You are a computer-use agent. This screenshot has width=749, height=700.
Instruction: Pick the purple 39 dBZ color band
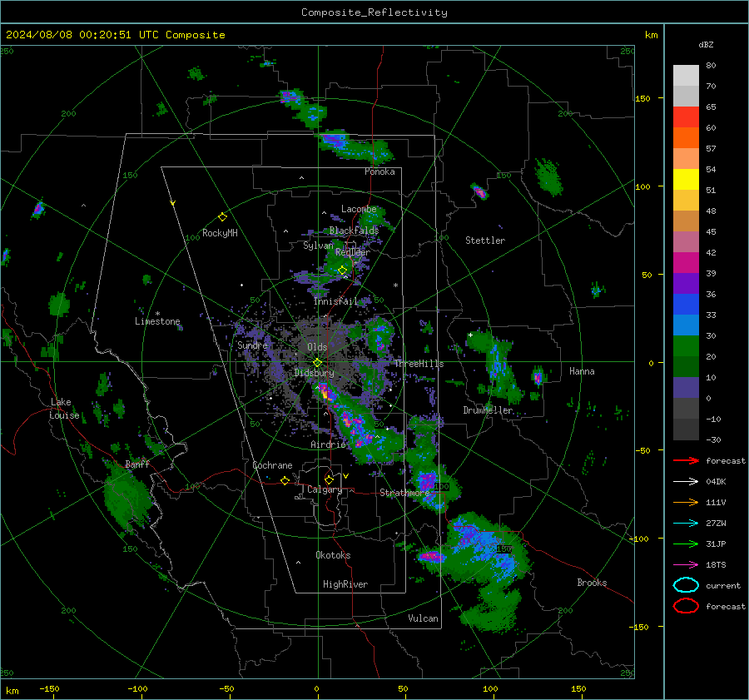point(686,283)
